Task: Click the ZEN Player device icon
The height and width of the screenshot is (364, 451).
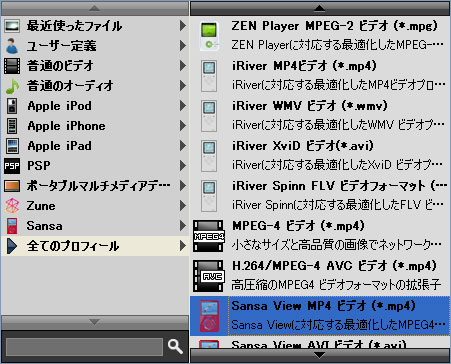Action: pos(209,36)
